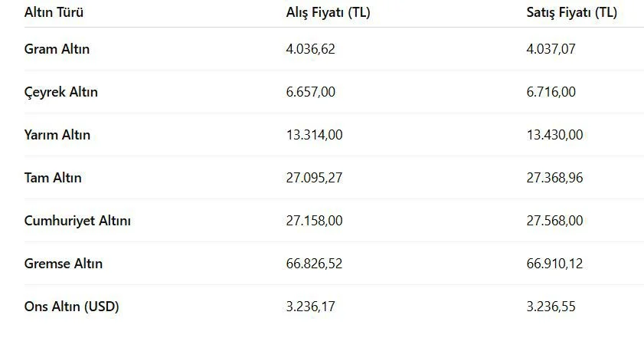The height and width of the screenshot is (338, 644).
Task: Click Çeyrek Altın selling price 6.716,00
Action: pos(551,92)
